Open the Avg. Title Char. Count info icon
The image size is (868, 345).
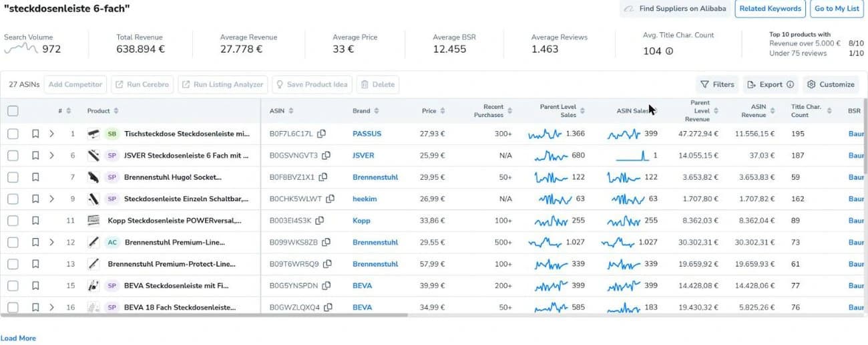pyautogui.click(x=670, y=51)
